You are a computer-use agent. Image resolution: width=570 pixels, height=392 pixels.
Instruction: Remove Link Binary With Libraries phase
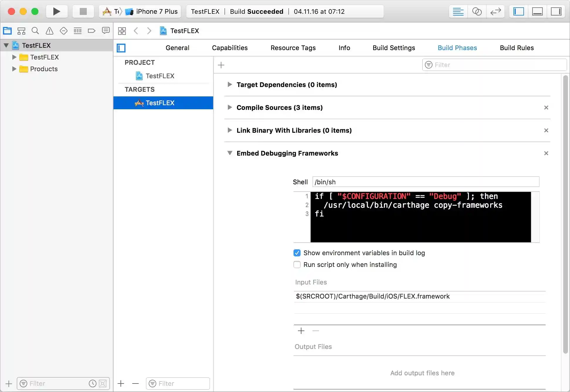[x=546, y=130]
